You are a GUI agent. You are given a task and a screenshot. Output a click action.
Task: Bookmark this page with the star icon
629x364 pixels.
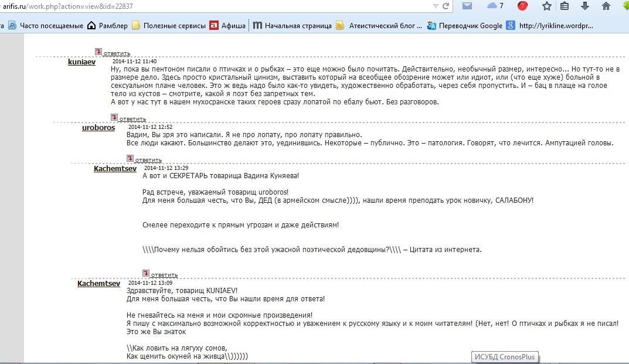(546, 6)
